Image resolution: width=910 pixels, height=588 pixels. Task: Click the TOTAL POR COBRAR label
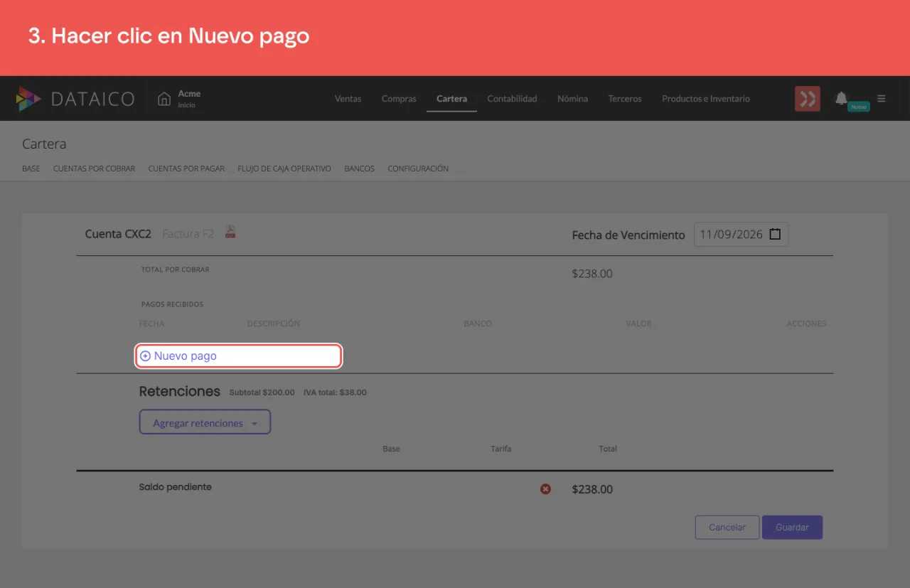click(x=176, y=270)
